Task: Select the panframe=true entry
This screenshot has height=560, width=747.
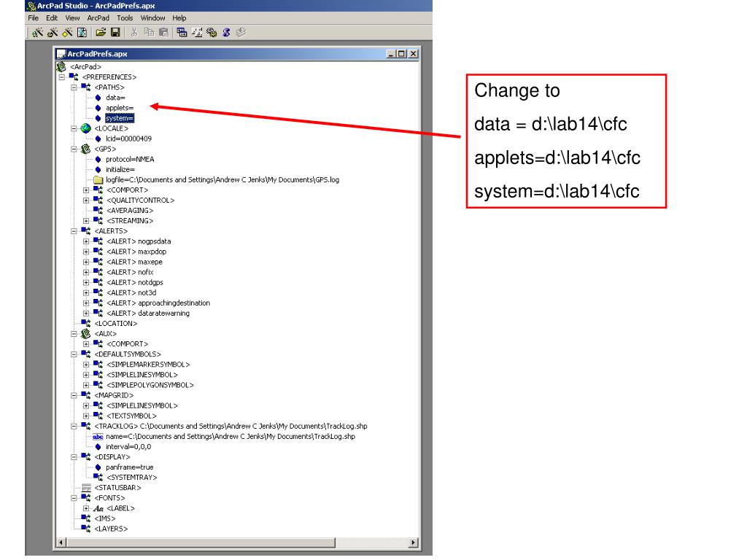Action: [130, 467]
